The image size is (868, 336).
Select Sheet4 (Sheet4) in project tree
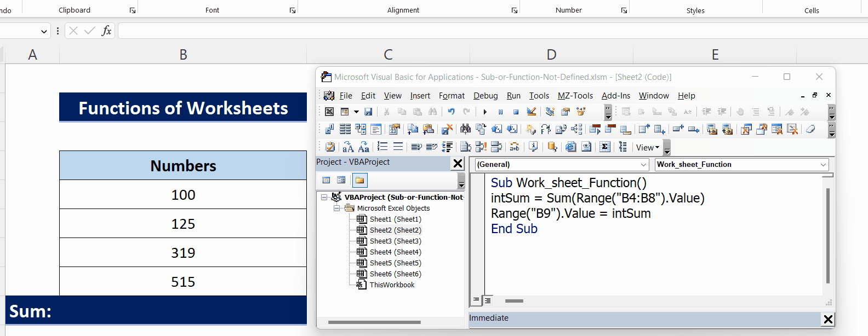click(x=395, y=252)
